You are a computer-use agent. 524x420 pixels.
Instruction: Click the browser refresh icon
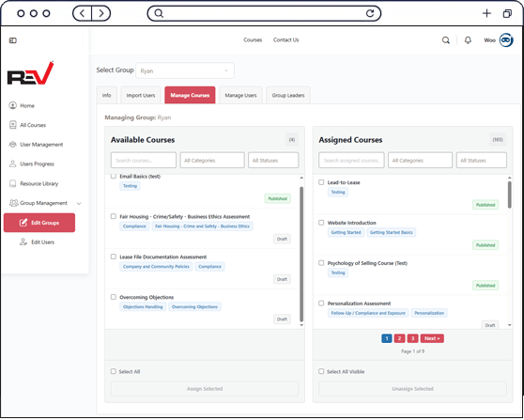[370, 13]
